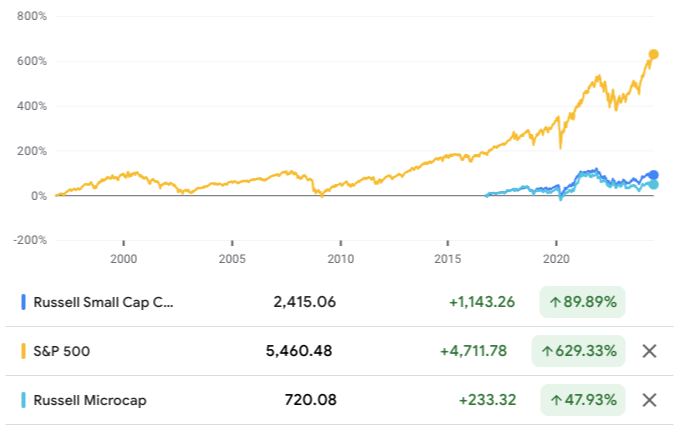Click the +233.32 point change value
This screenshot has width=684, height=441.
tap(488, 400)
